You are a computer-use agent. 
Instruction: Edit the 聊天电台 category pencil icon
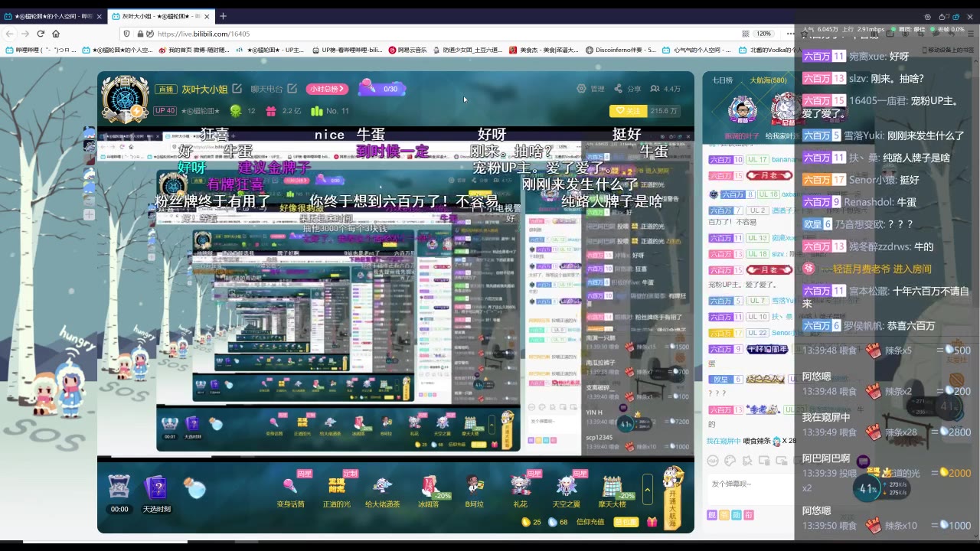point(292,89)
